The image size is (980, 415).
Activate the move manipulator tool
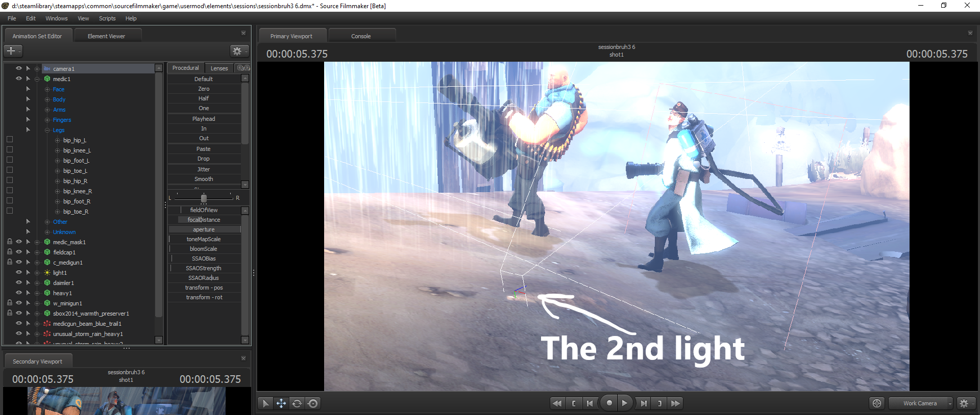pos(281,403)
